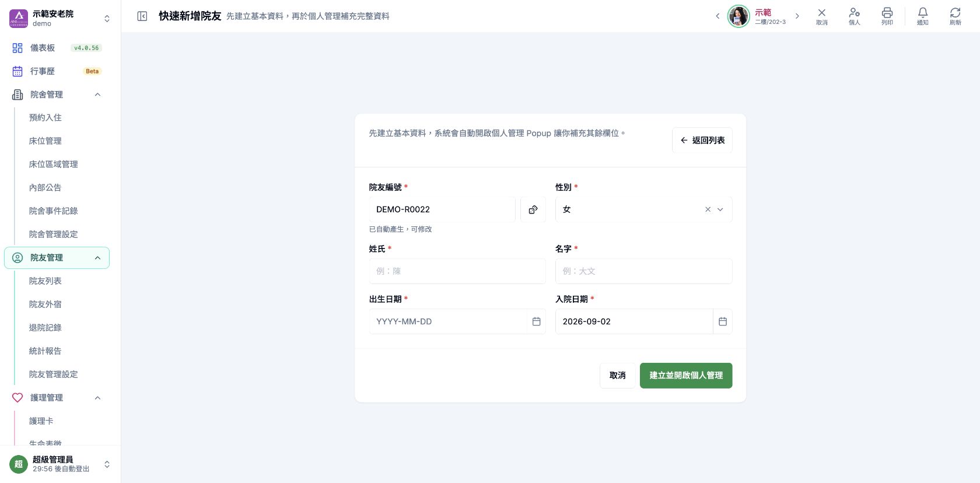Click the 名字 input field

coord(643,271)
